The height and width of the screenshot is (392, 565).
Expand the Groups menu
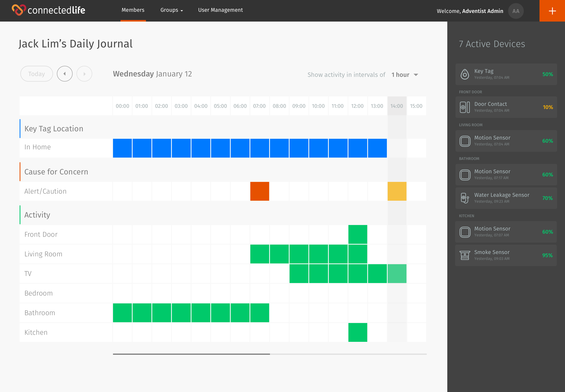pyautogui.click(x=172, y=10)
